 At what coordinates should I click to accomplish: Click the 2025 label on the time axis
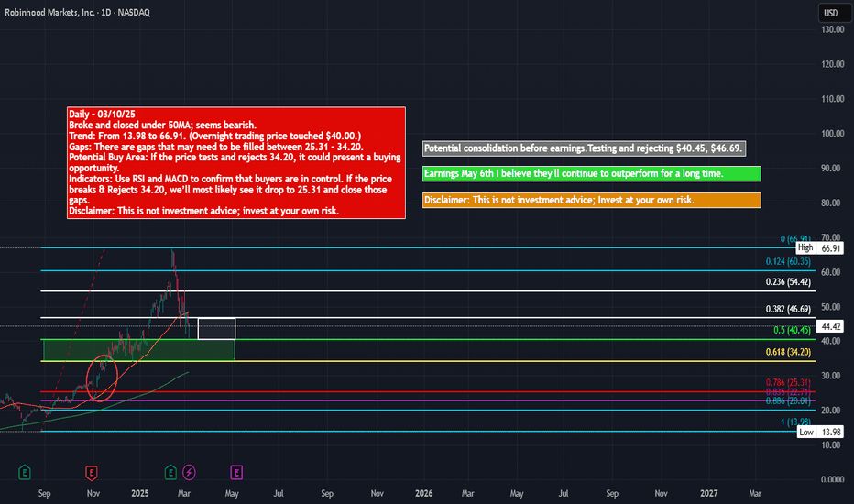coord(140,493)
